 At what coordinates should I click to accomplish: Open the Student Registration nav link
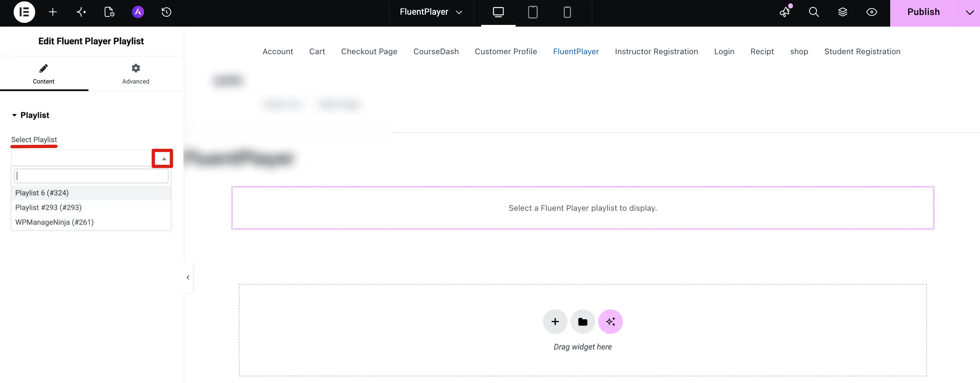pyautogui.click(x=862, y=51)
